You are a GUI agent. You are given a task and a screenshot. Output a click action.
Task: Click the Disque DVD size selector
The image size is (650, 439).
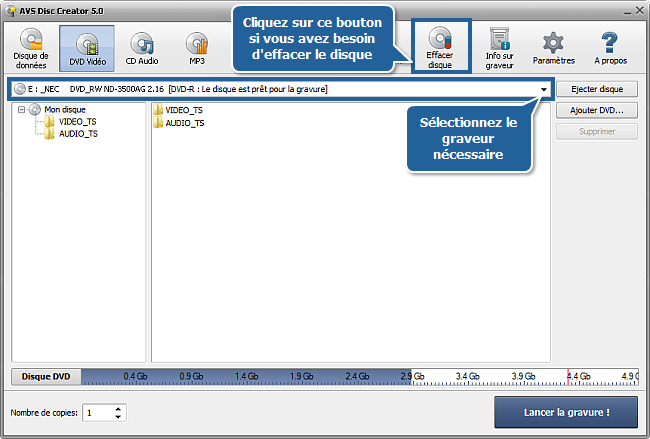[46, 376]
